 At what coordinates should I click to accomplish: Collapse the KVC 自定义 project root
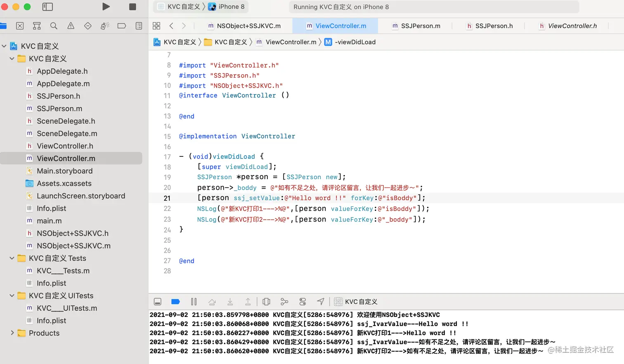click(4, 46)
